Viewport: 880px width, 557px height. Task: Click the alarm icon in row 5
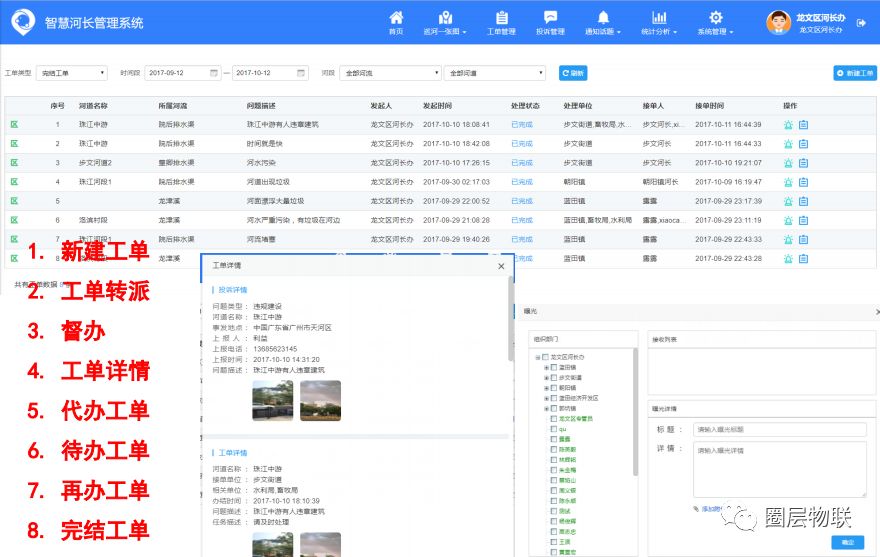tap(788, 201)
